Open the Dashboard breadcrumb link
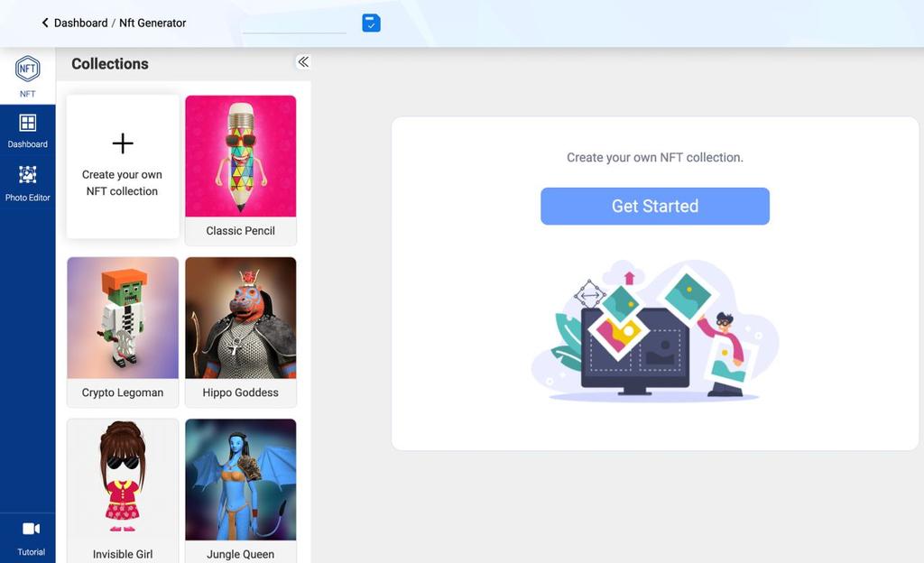The width and height of the screenshot is (924, 563). click(80, 23)
